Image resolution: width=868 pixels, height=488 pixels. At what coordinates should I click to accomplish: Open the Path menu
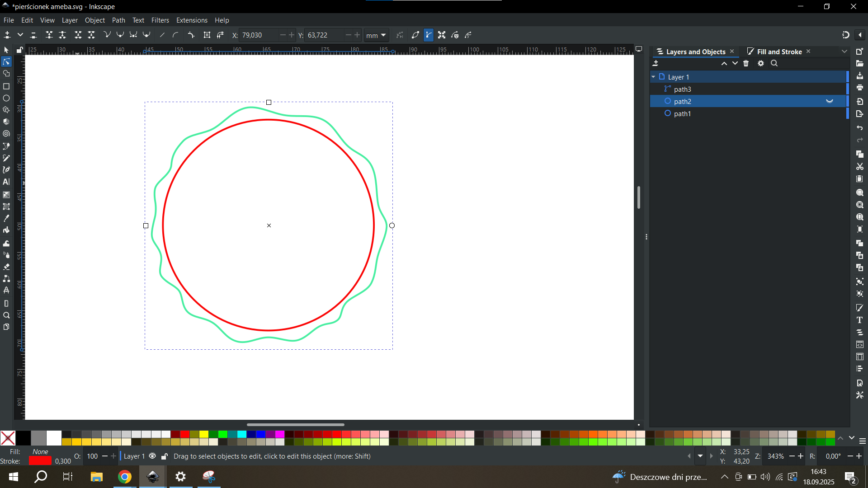click(118, 20)
